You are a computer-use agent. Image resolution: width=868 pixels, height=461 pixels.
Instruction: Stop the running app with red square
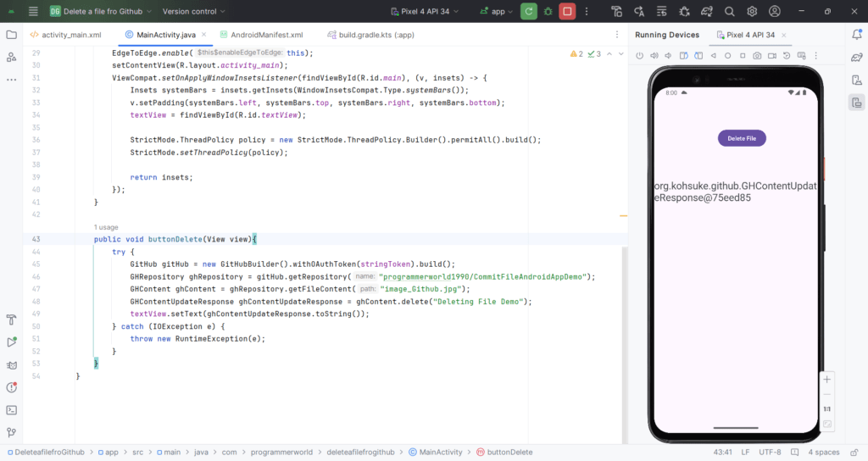point(567,11)
